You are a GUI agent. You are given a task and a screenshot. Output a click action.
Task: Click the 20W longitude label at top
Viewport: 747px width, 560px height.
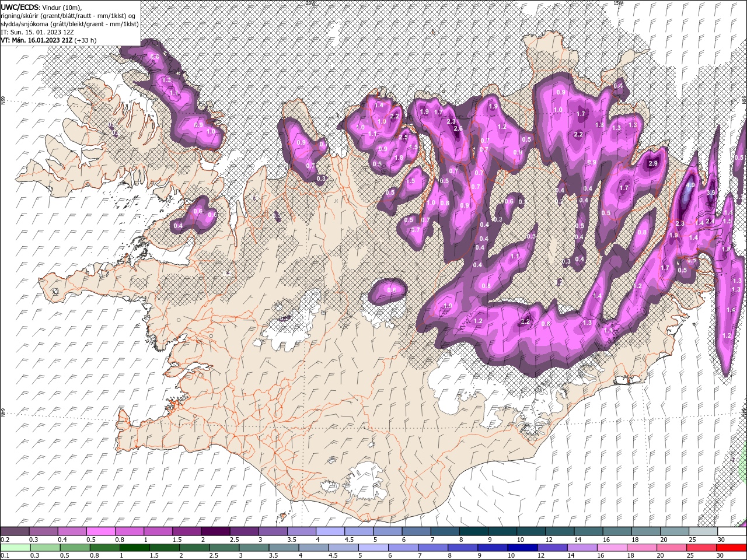[x=310, y=3]
